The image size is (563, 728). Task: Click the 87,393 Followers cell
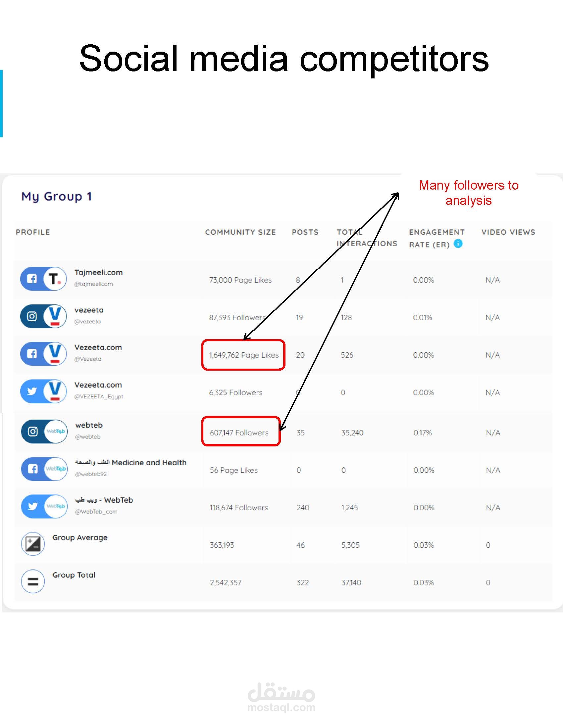pos(237,317)
